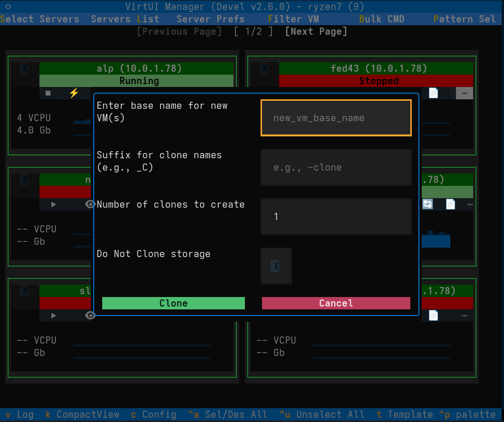Image resolution: width=504 pixels, height=422 pixels.
Task: Click the eye console icon on middle-left VM
Action: coord(90,204)
